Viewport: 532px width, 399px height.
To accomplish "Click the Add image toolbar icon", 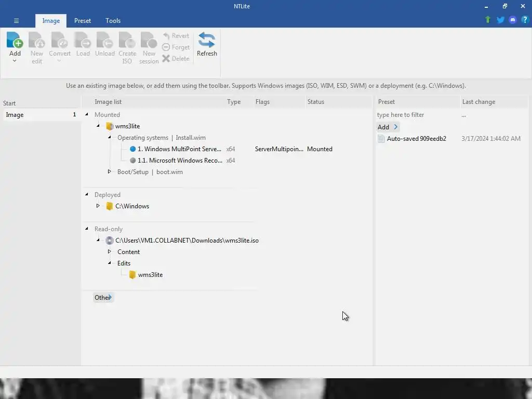I will [15, 40].
